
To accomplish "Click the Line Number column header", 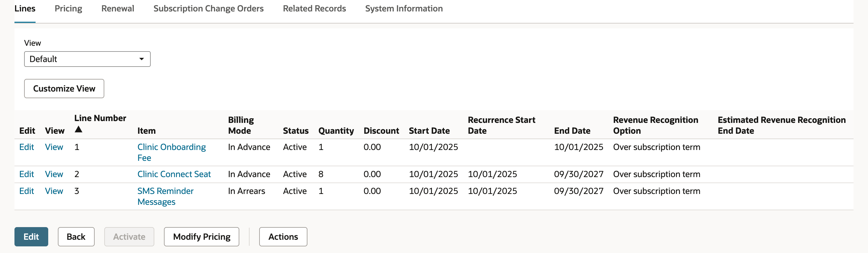I will [100, 118].
